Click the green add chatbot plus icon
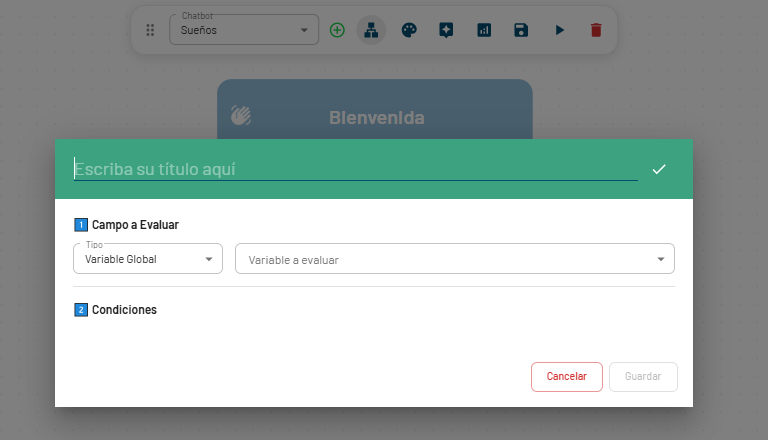Viewport: 768px width, 440px height. click(337, 30)
